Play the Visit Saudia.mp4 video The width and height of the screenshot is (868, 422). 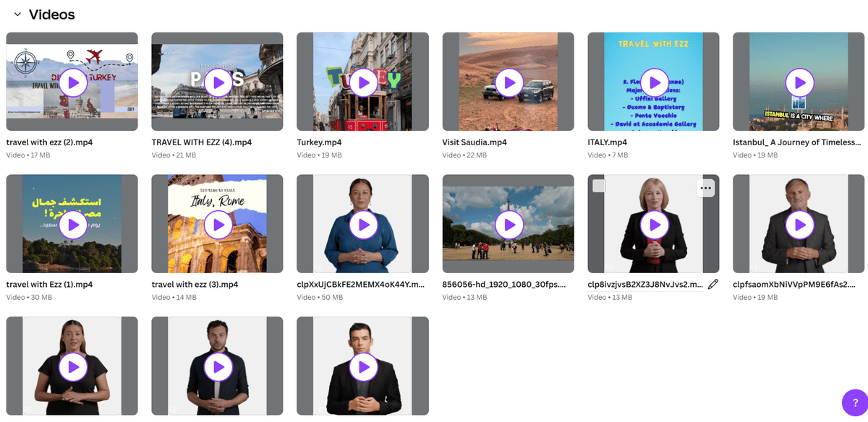[509, 82]
